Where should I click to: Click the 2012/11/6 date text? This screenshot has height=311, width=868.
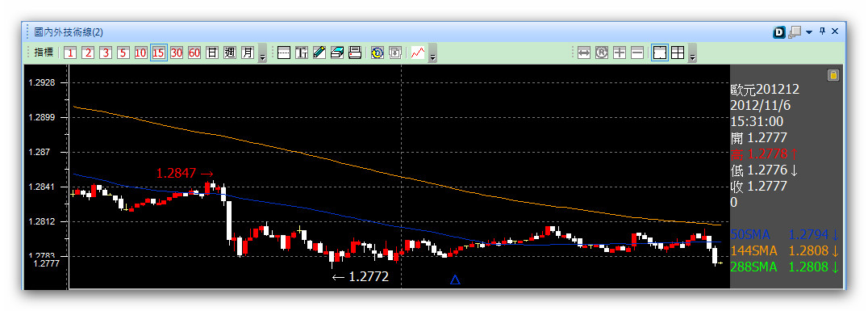coord(761,105)
